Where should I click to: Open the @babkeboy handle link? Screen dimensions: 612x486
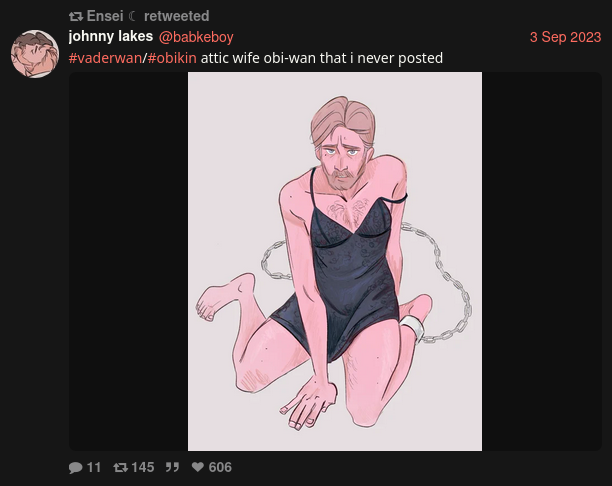(x=196, y=37)
